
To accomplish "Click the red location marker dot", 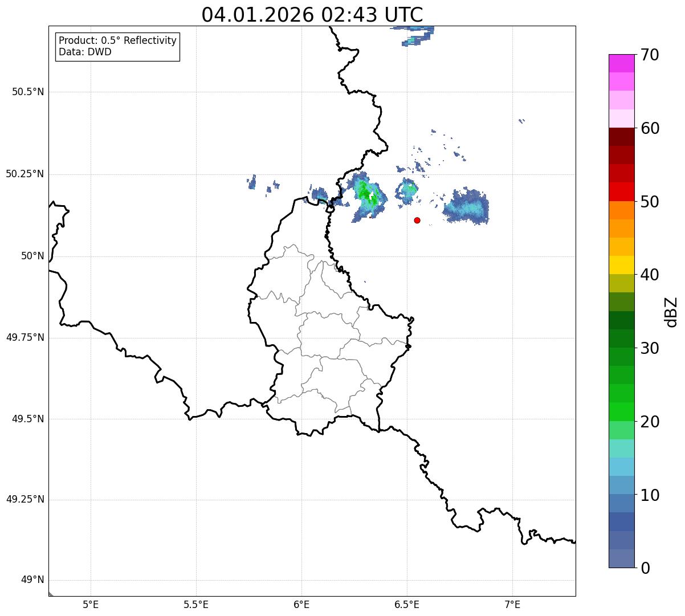I will click(x=417, y=220).
